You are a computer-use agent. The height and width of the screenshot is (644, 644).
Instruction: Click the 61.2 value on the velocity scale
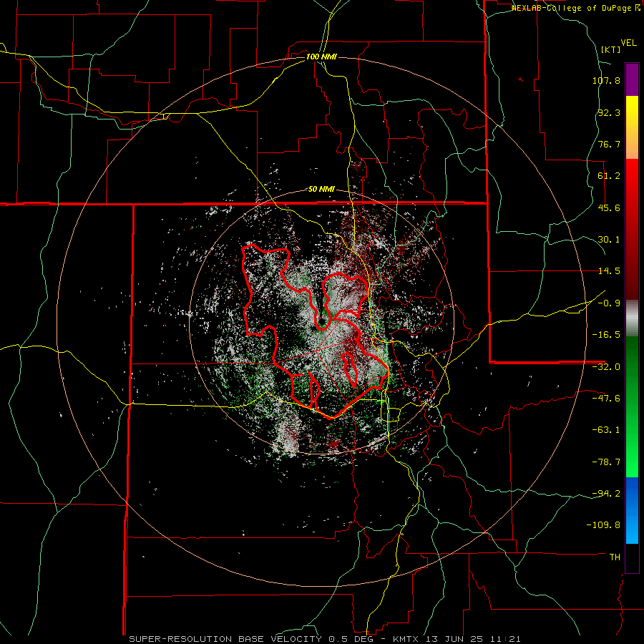pos(609,176)
